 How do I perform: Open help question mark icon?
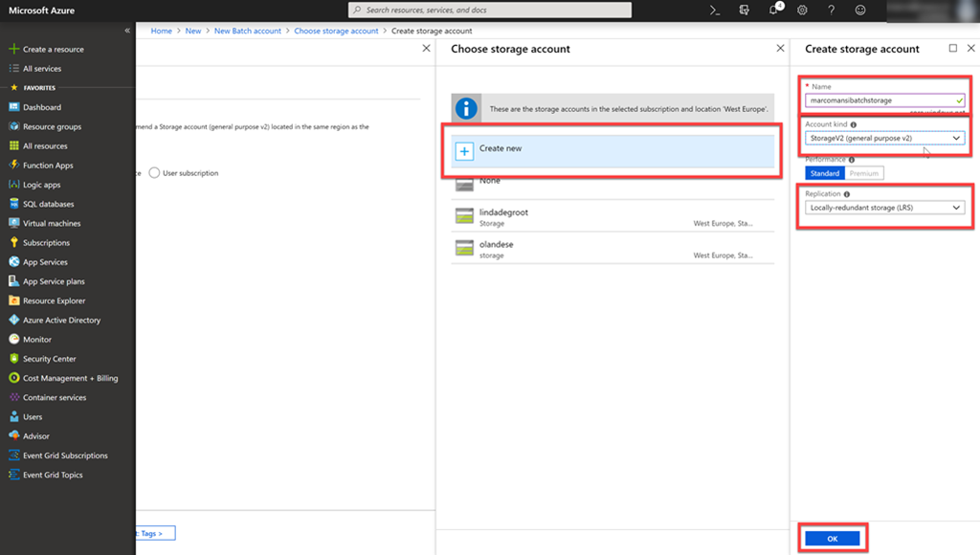(832, 10)
